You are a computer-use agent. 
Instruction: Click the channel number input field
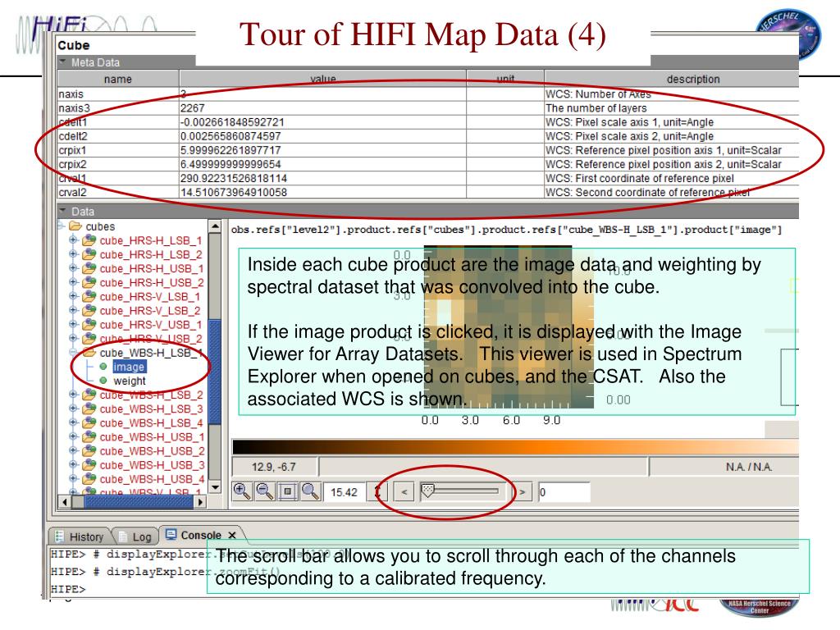coord(564,492)
